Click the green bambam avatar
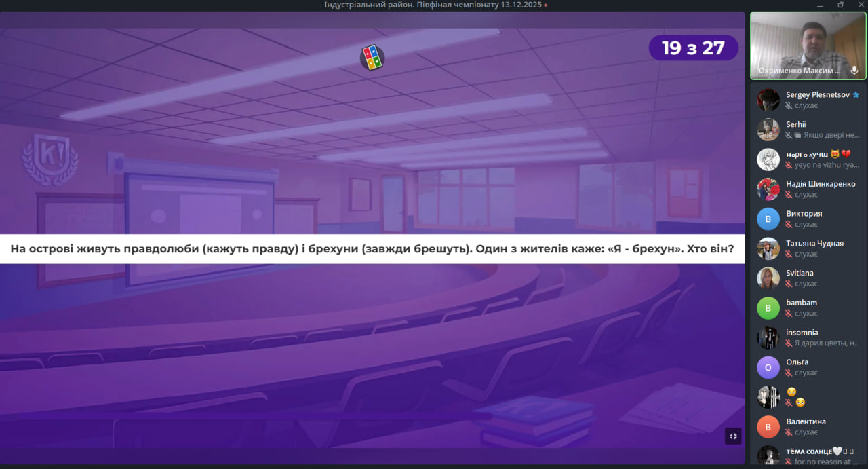868x469 pixels. pos(768,307)
